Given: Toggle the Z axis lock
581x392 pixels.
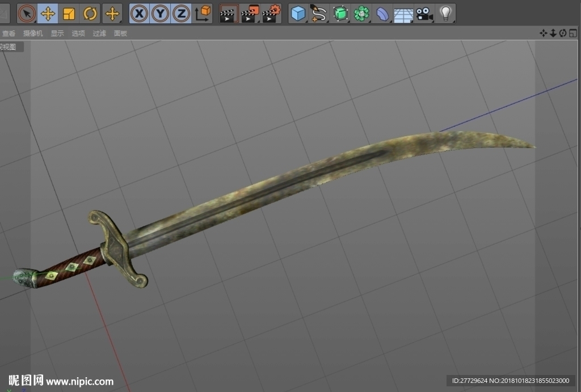Looking at the screenshot, I should click(x=181, y=14).
